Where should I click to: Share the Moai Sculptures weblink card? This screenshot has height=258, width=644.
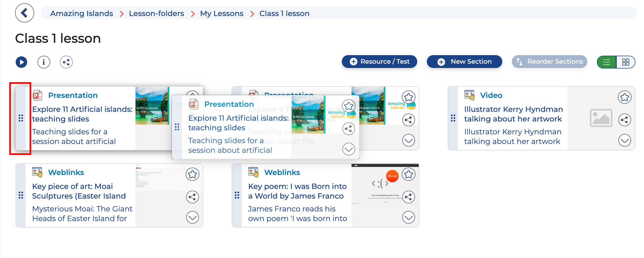click(192, 197)
